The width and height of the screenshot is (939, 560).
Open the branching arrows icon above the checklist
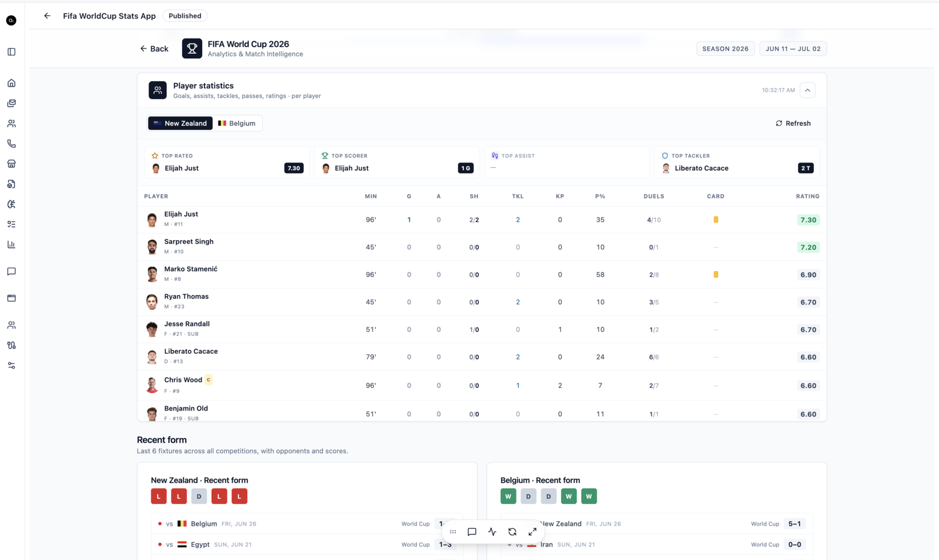pos(11,204)
